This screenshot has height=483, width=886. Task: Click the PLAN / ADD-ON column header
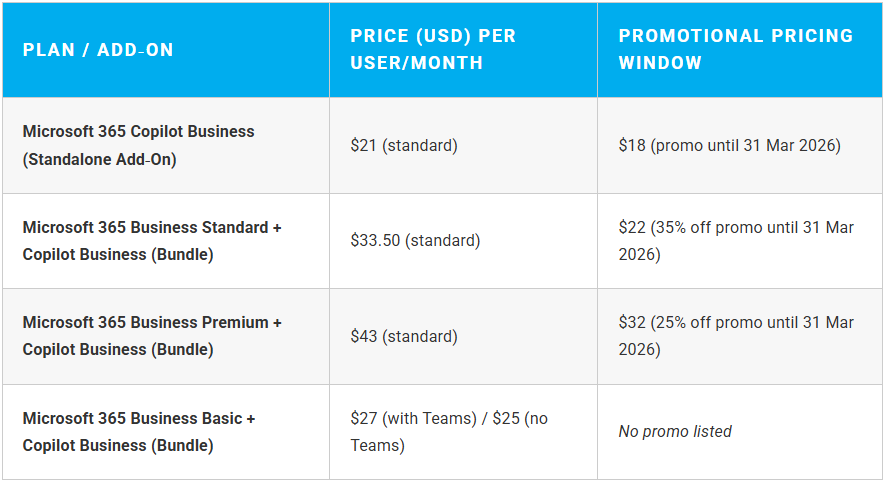coord(98,49)
